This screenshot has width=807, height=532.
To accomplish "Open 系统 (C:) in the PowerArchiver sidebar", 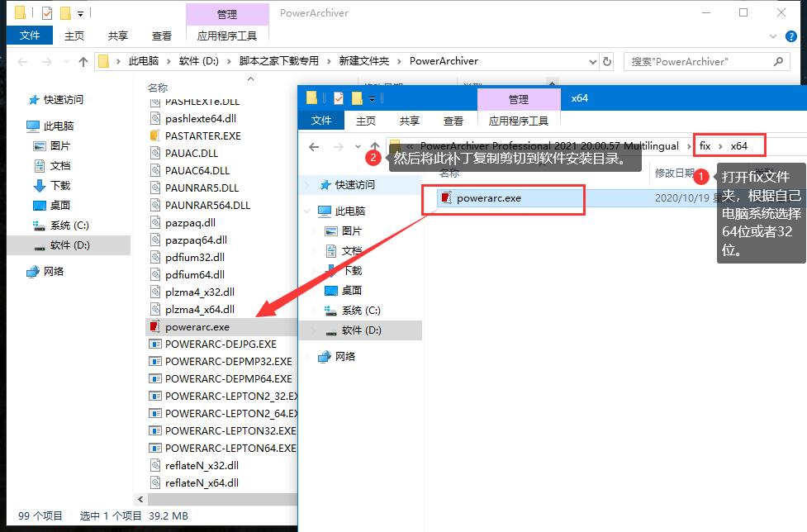I will click(69, 226).
